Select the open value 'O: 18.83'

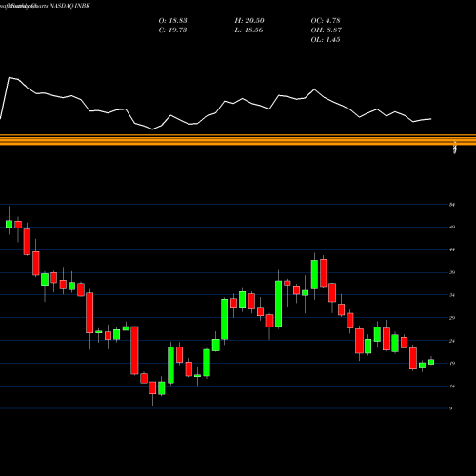coord(172,21)
